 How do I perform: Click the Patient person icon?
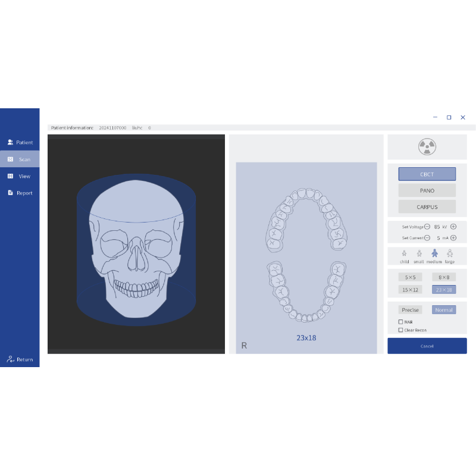click(x=10, y=142)
